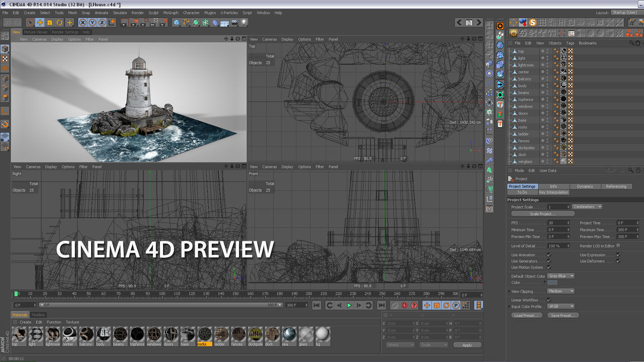This screenshot has height=362, width=644.
Task: Play the animation forward
Action: [349, 305]
